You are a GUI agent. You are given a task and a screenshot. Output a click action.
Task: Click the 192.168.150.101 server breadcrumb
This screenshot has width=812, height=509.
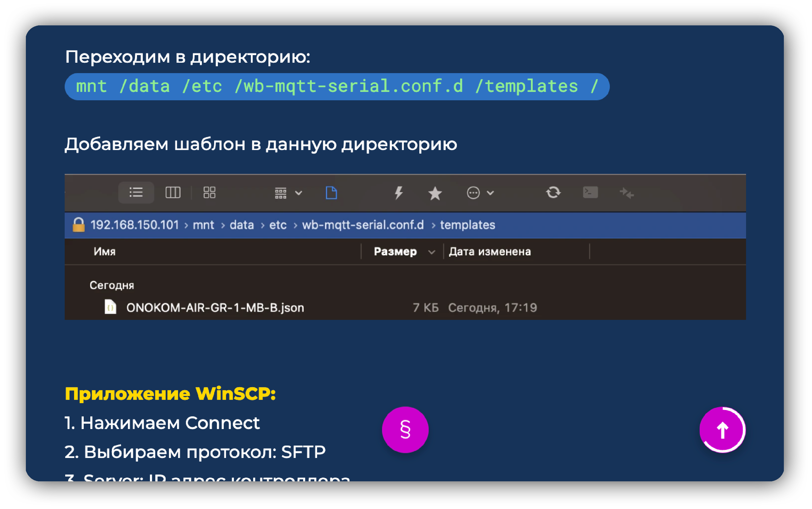pyautogui.click(x=134, y=225)
